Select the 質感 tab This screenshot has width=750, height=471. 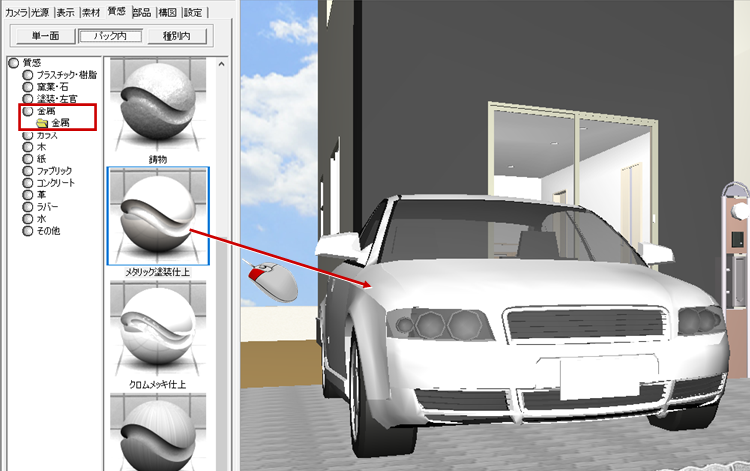coord(116,11)
